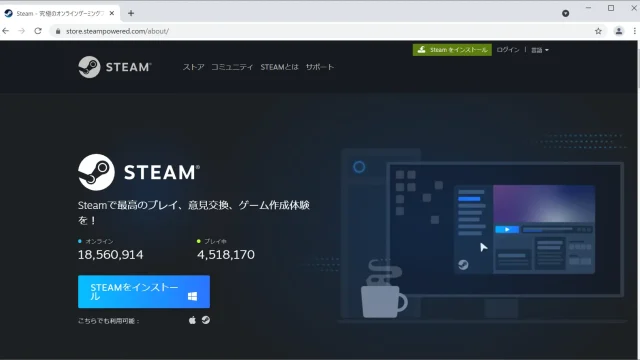
Task: Open the Chrome three-dot menu
Action: point(634,31)
